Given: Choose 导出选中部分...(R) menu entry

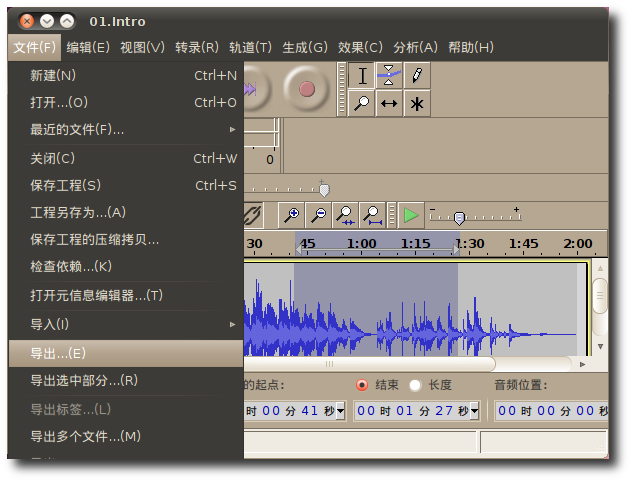Looking at the screenshot, I should point(126,380).
